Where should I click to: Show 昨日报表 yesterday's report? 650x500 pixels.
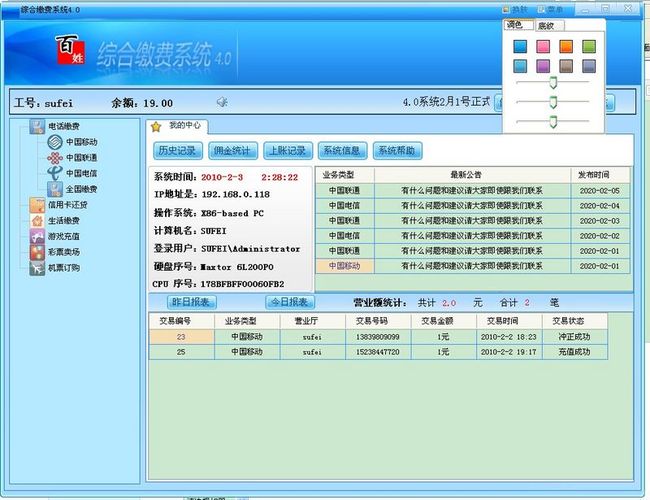[x=192, y=302]
